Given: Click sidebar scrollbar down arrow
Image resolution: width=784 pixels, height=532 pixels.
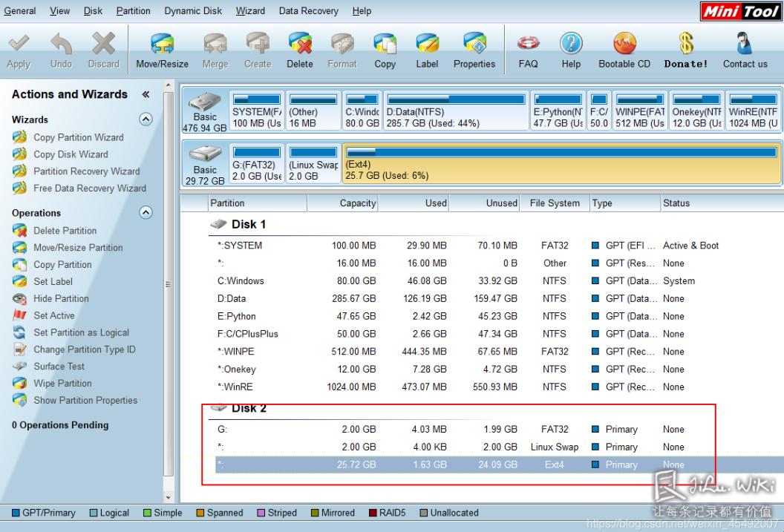Looking at the screenshot, I should [169, 497].
